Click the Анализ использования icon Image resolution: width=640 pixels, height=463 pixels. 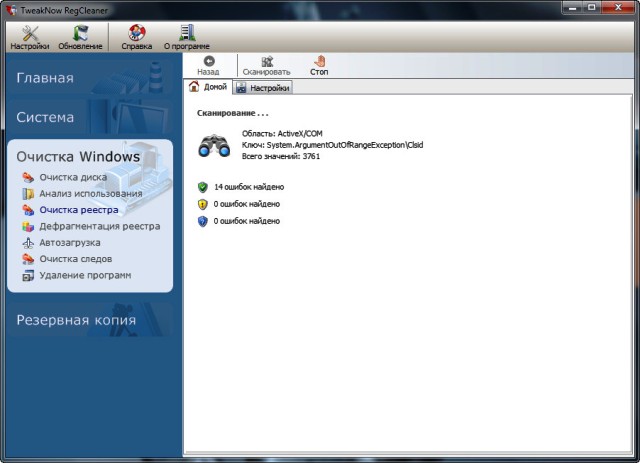(x=28, y=194)
